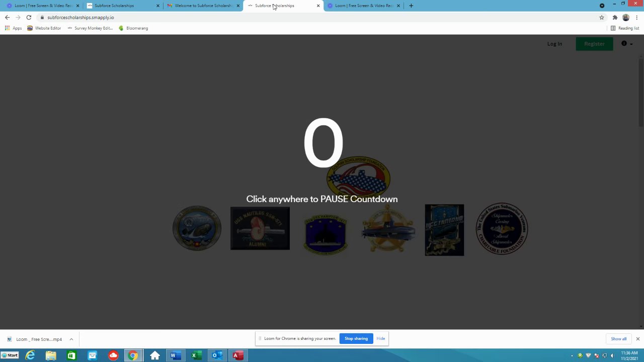Click the network tray icon

[604, 355]
